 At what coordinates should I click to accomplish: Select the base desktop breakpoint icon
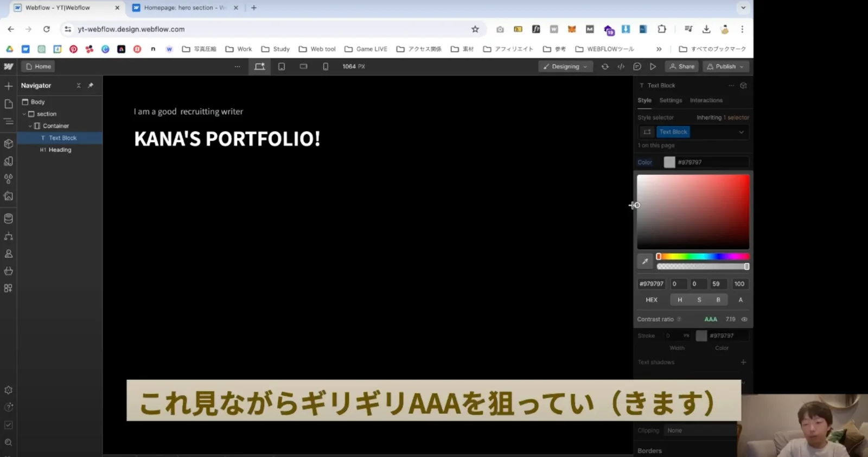[260, 66]
